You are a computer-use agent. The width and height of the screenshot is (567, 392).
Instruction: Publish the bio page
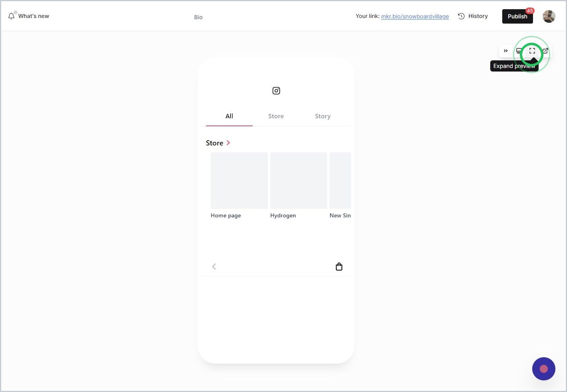pyautogui.click(x=517, y=16)
